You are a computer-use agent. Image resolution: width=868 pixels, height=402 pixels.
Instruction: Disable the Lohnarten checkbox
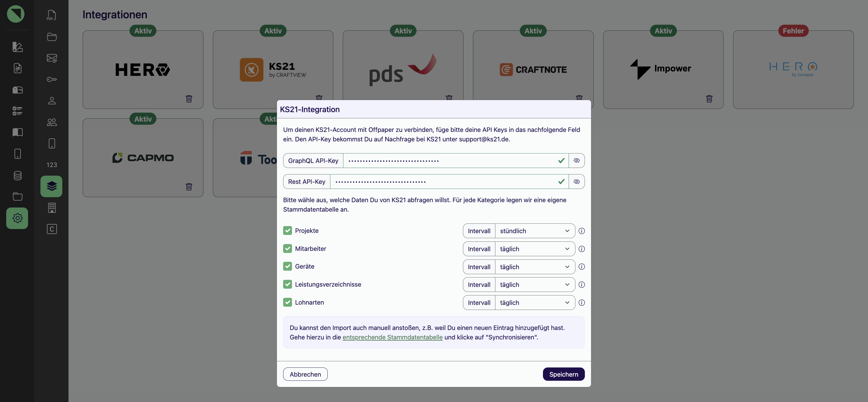[288, 302]
